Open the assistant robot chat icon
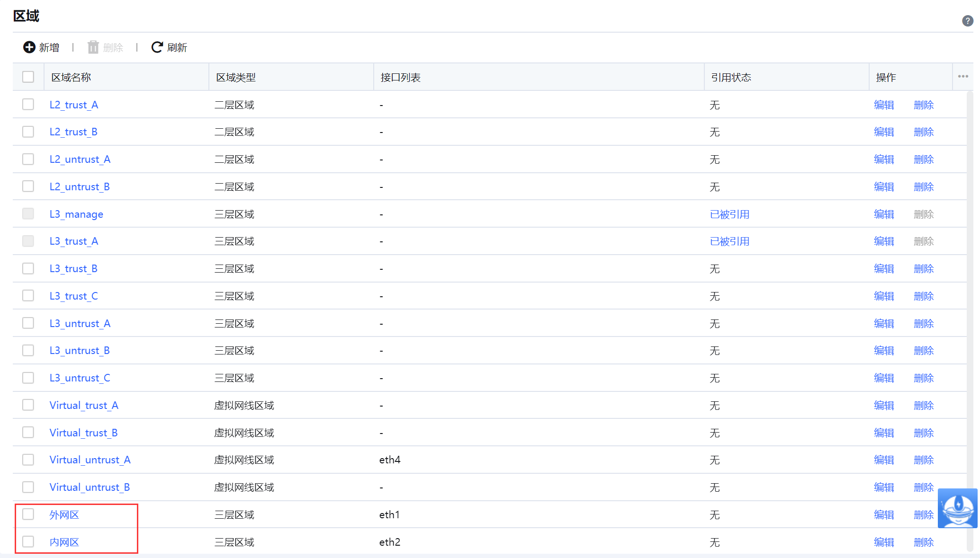The width and height of the screenshot is (980, 558). [958, 508]
